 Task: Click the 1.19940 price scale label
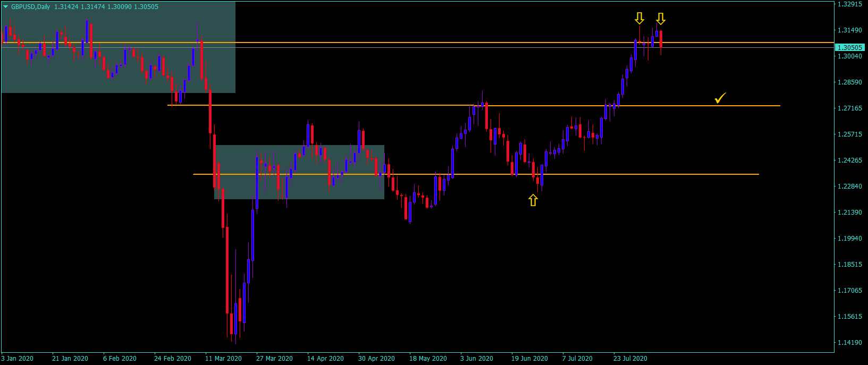pos(849,239)
